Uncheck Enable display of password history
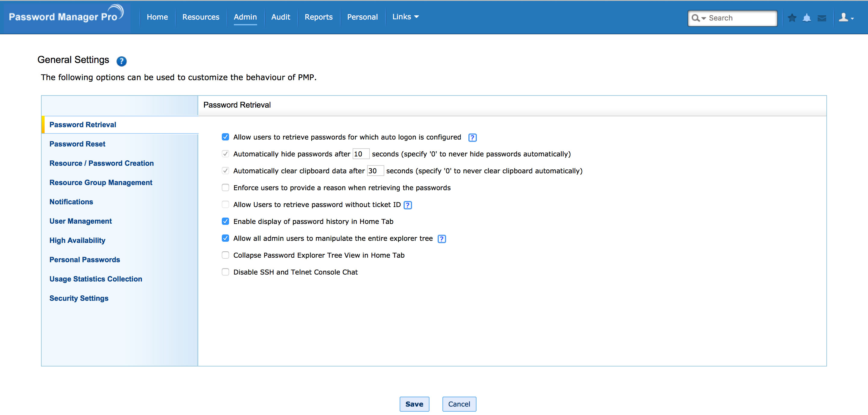The width and height of the screenshot is (868, 415). pos(225,221)
